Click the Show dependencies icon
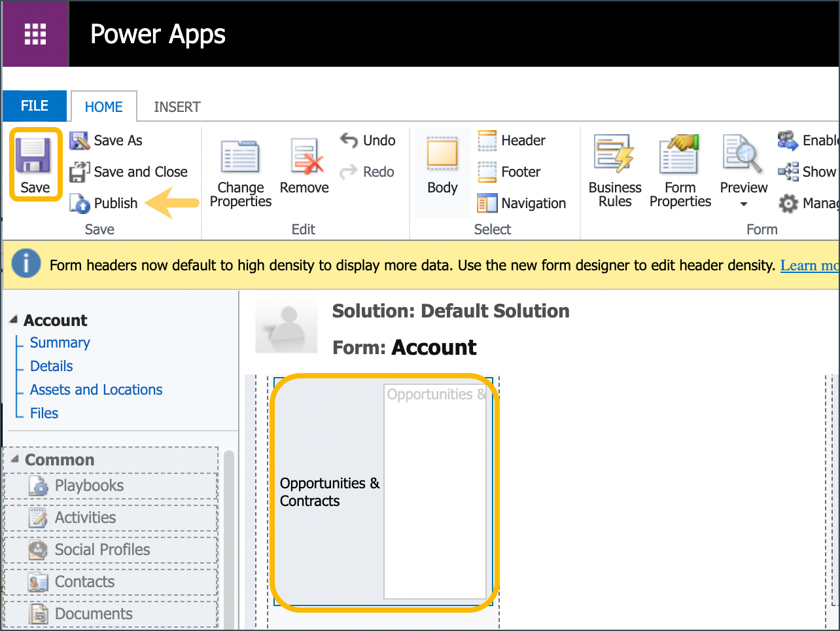 pos(788,171)
